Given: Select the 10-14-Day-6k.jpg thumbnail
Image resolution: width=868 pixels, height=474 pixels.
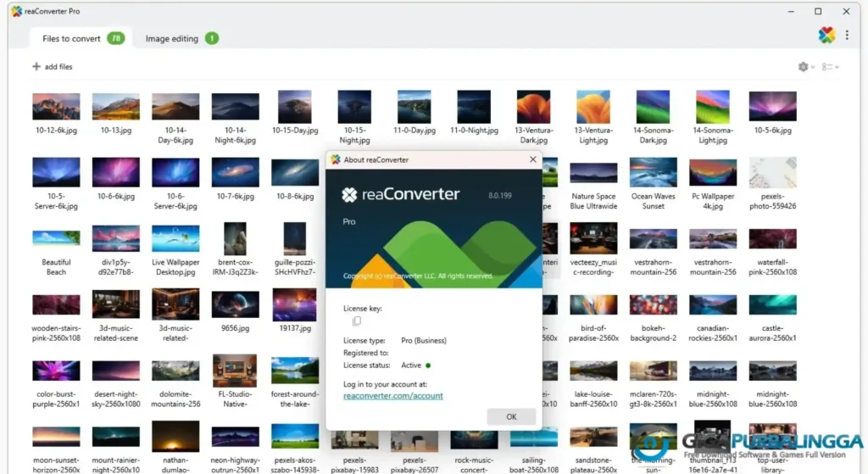Looking at the screenshot, I should (x=175, y=106).
